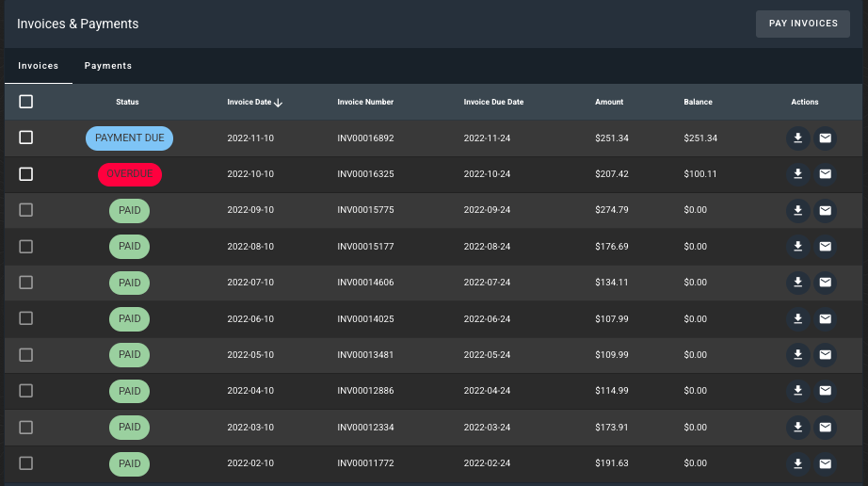Email invoice INV00016892
Image resolution: width=868 pixels, height=486 pixels.
coord(825,138)
